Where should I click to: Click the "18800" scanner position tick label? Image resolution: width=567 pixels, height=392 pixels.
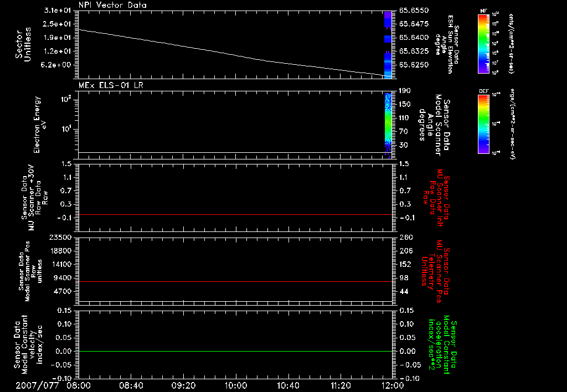click(x=60, y=251)
